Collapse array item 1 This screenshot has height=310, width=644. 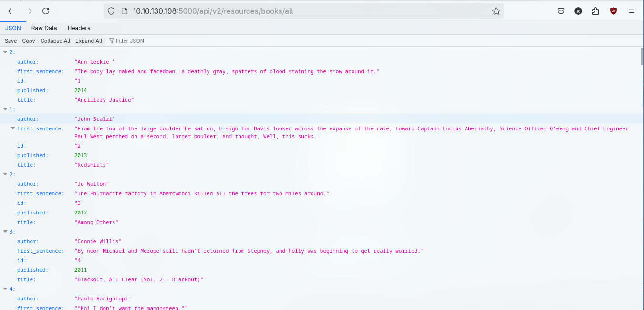(x=5, y=109)
